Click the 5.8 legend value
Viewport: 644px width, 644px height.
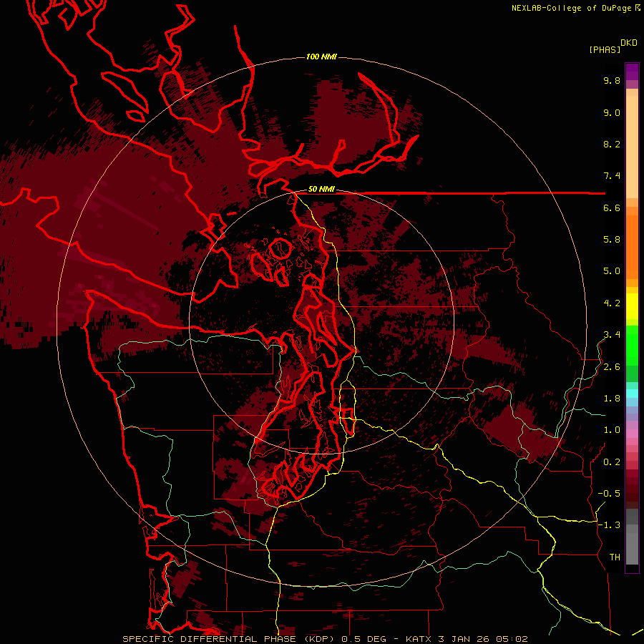point(612,240)
